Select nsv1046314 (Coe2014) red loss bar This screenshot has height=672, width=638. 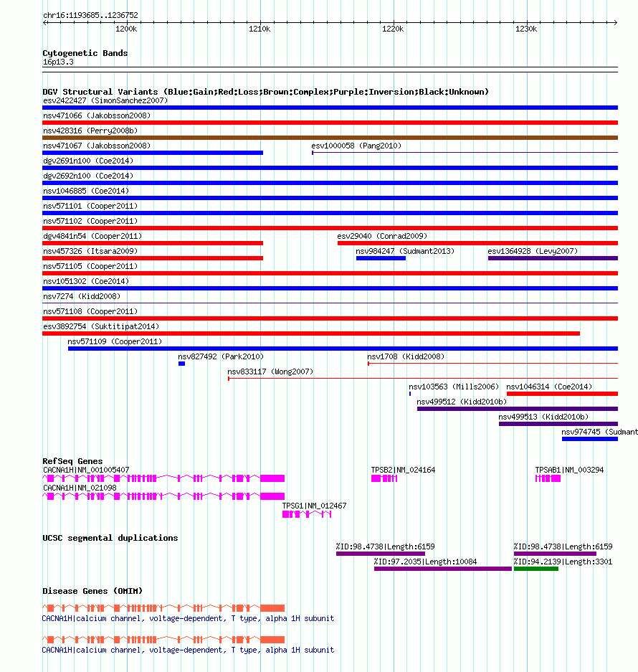(x=562, y=394)
